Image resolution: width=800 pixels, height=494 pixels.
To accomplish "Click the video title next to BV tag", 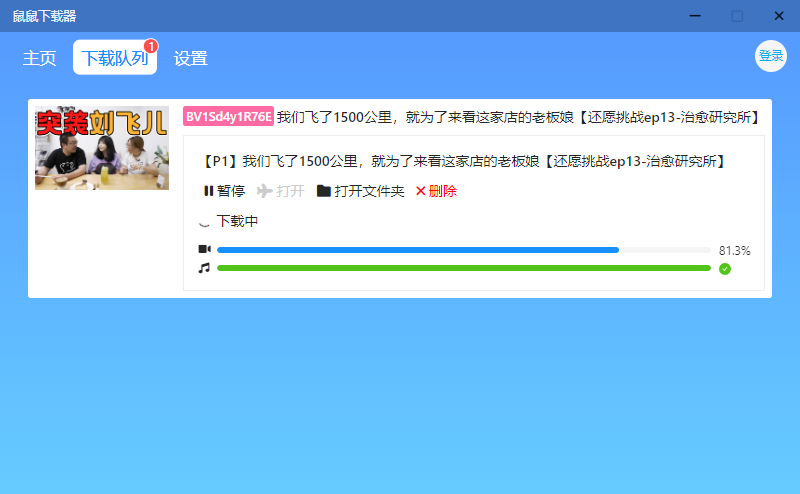I will point(519,117).
